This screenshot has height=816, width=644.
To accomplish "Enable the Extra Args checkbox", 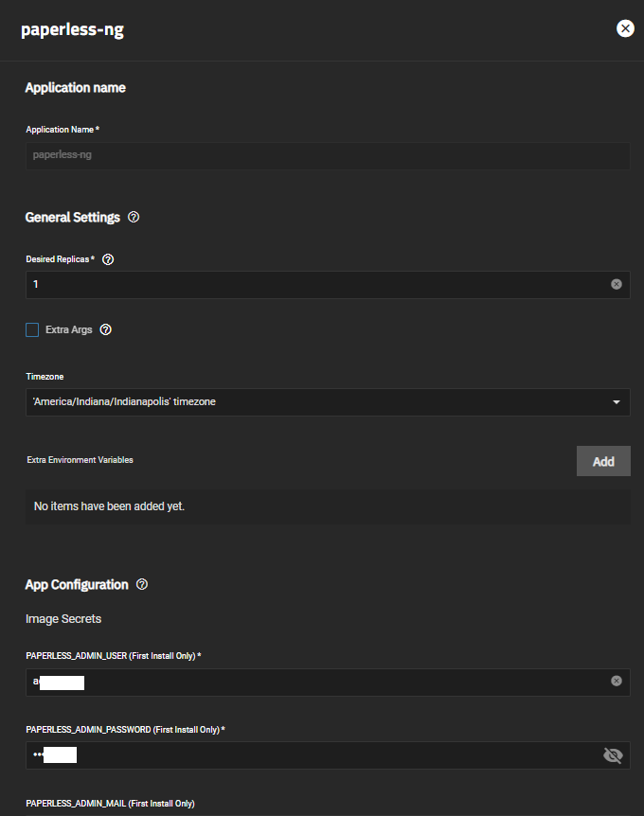I will 32,330.
